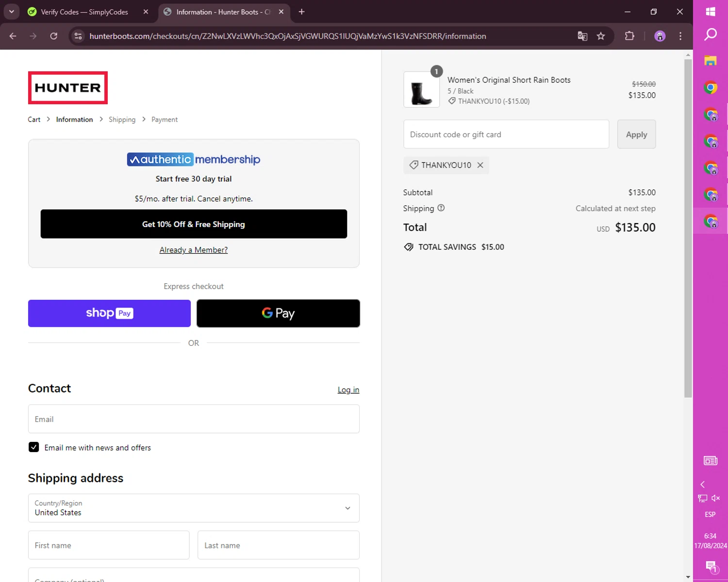Image resolution: width=728 pixels, height=582 pixels.
Task: Pay with Google Pay express checkout
Action: click(278, 313)
